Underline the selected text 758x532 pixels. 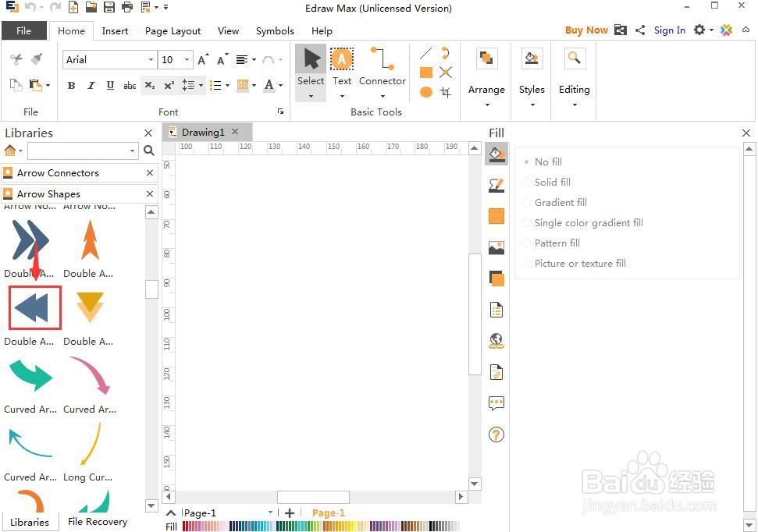[110, 86]
